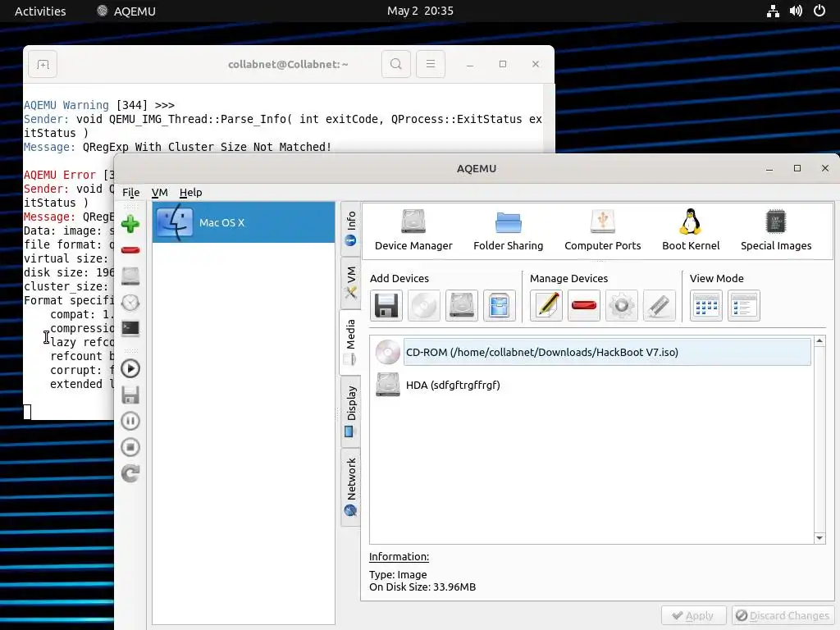This screenshot has height=630, width=840.
Task: Select the CD-ROM HackBoot V7.iso entry
Action: pyautogui.click(x=592, y=352)
